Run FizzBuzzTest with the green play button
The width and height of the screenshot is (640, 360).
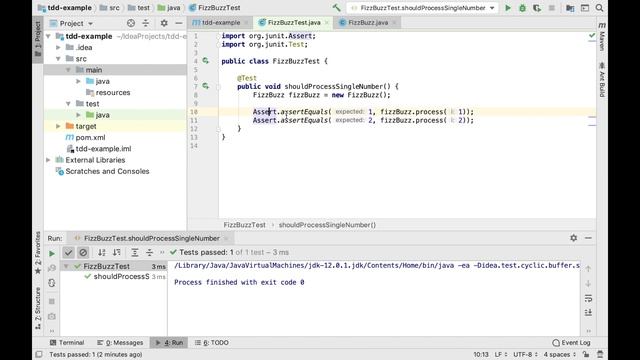[508, 8]
